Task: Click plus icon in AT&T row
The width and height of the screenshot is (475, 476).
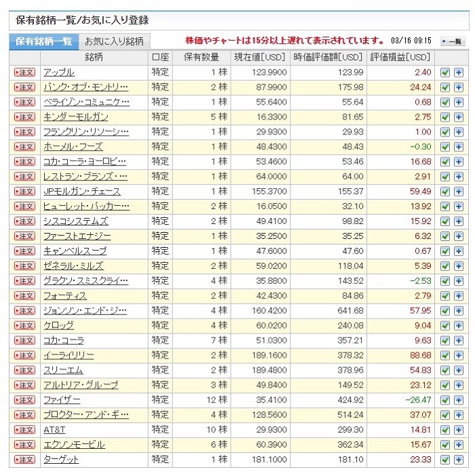Action: tap(459, 430)
